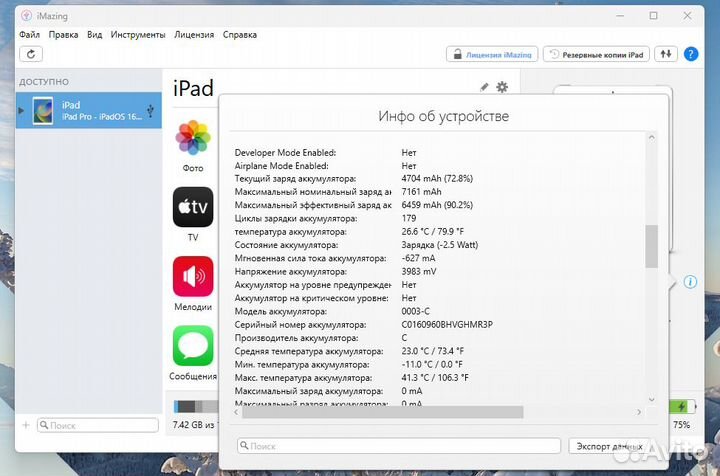
Task: Click the storage usage bar
Action: pos(197,406)
